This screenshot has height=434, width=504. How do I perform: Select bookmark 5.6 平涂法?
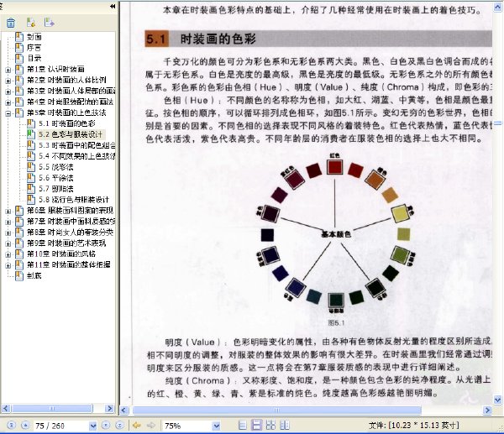pos(56,178)
